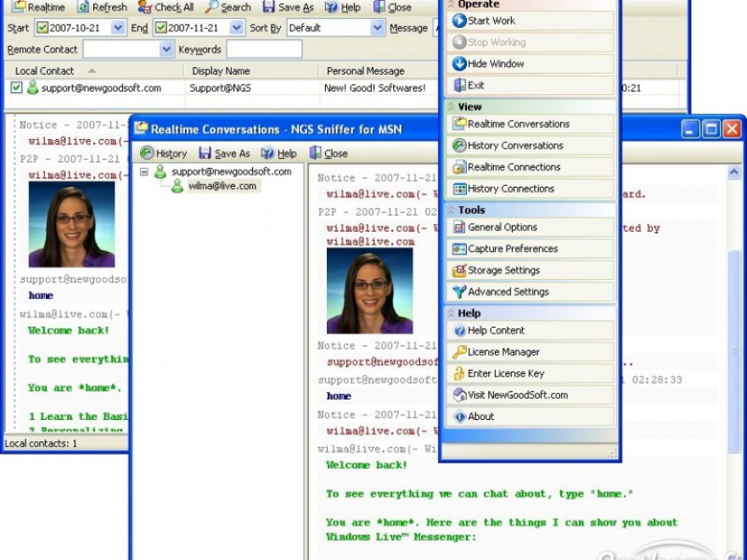This screenshot has width=747, height=560.
Task: Click Check All toolbar icon
Action: [x=145, y=7]
